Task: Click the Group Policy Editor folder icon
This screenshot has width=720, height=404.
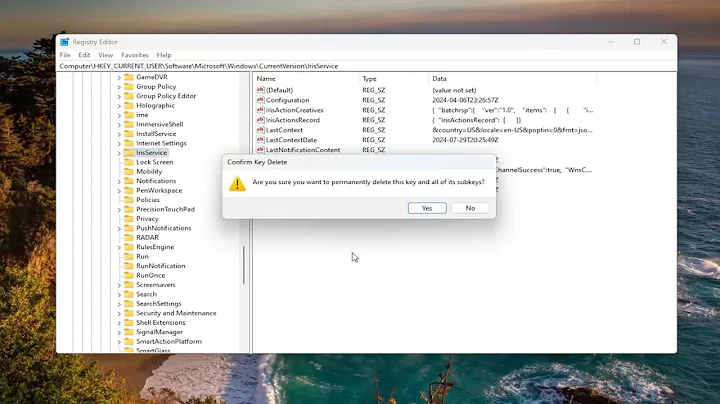Action: tap(129, 95)
